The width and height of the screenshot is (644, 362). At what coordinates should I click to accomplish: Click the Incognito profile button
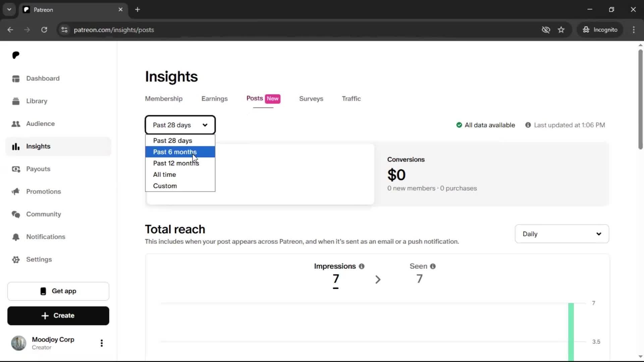pyautogui.click(x=600, y=30)
